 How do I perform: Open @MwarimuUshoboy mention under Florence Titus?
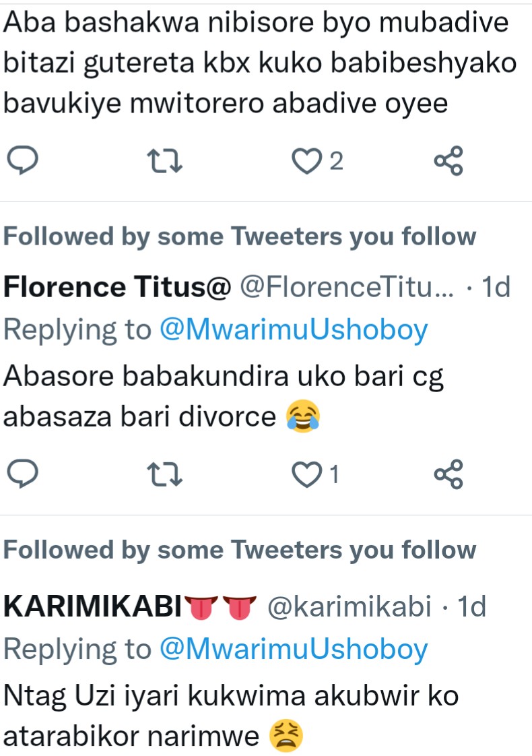[x=294, y=329]
